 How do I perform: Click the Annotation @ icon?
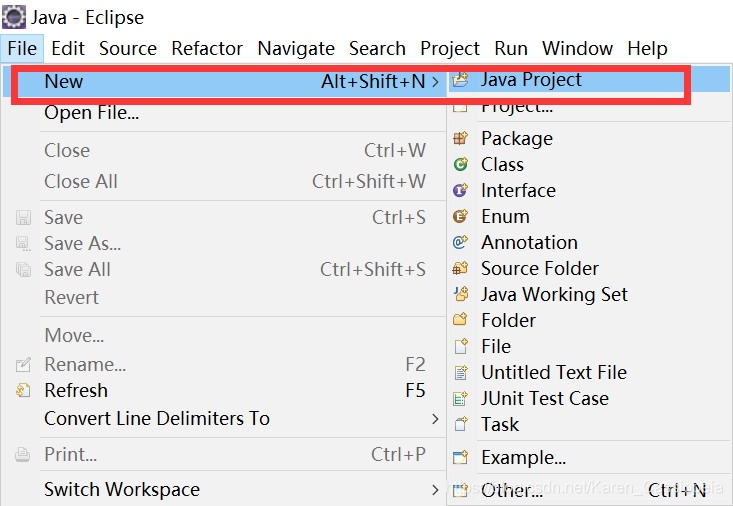click(460, 242)
